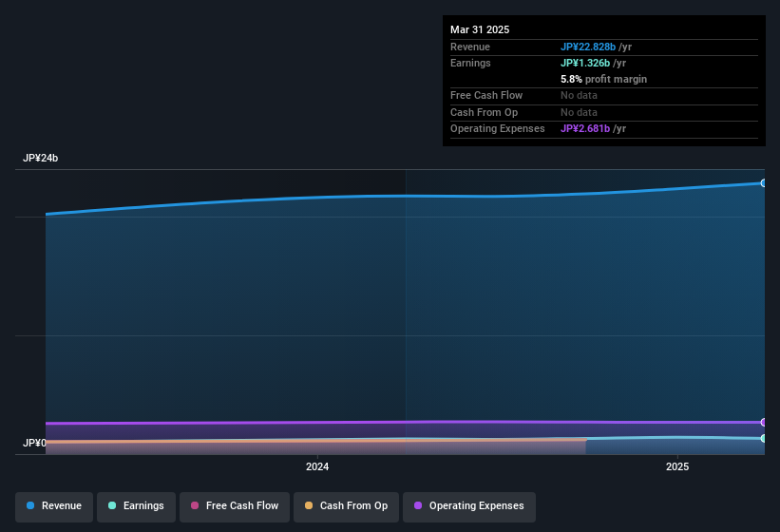Click the JP¥24b y-axis label
The image size is (780, 532).
click(40, 158)
